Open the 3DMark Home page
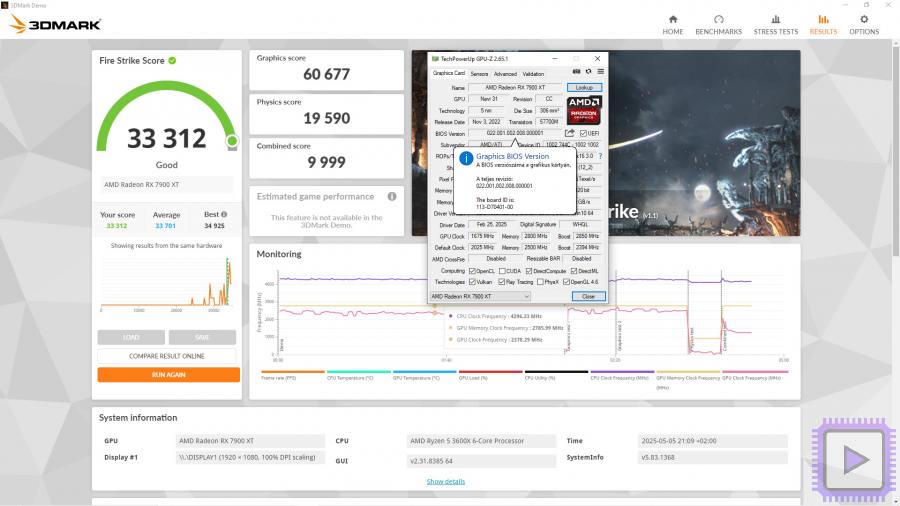This screenshot has width=900, height=506. (x=673, y=25)
